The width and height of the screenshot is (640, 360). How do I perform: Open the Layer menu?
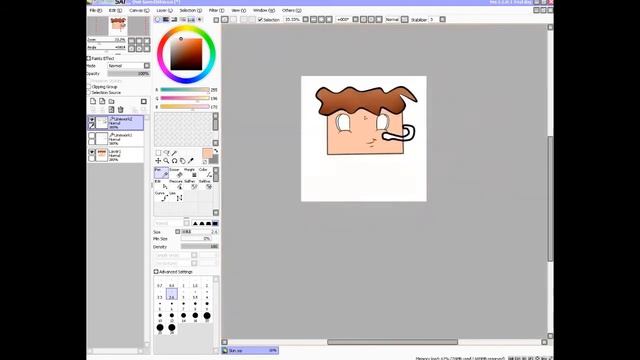[164, 10]
